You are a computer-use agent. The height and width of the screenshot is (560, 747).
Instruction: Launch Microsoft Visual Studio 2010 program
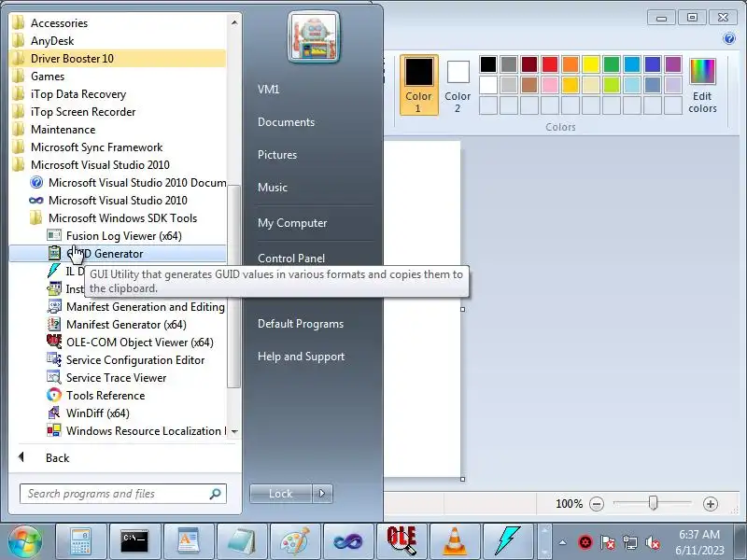pyautogui.click(x=108, y=200)
